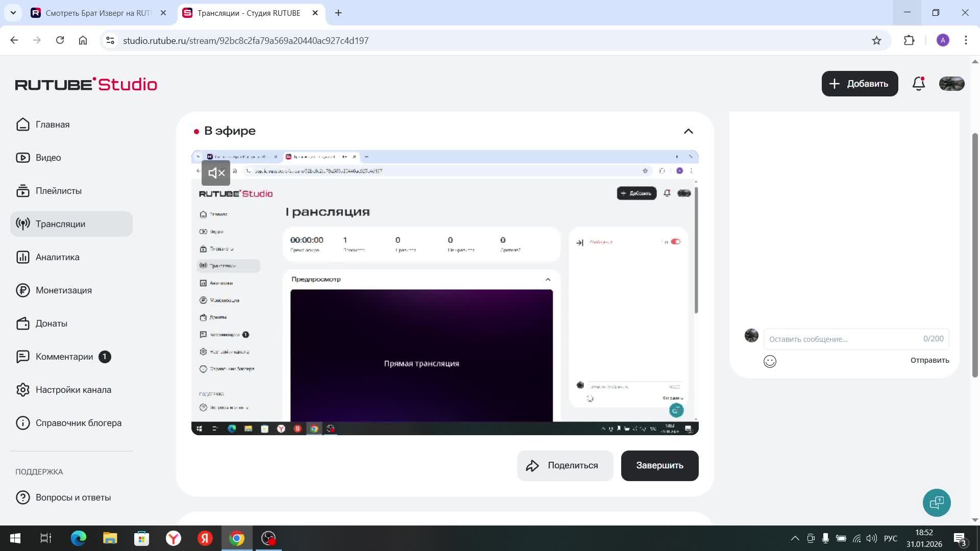Click the page vertical scrollbar

tap(975, 255)
